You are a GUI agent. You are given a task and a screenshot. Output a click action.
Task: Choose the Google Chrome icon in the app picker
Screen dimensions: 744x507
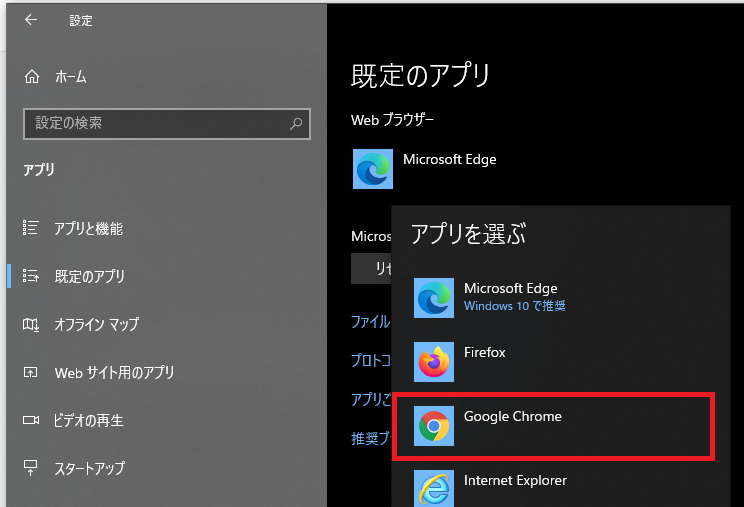point(434,426)
